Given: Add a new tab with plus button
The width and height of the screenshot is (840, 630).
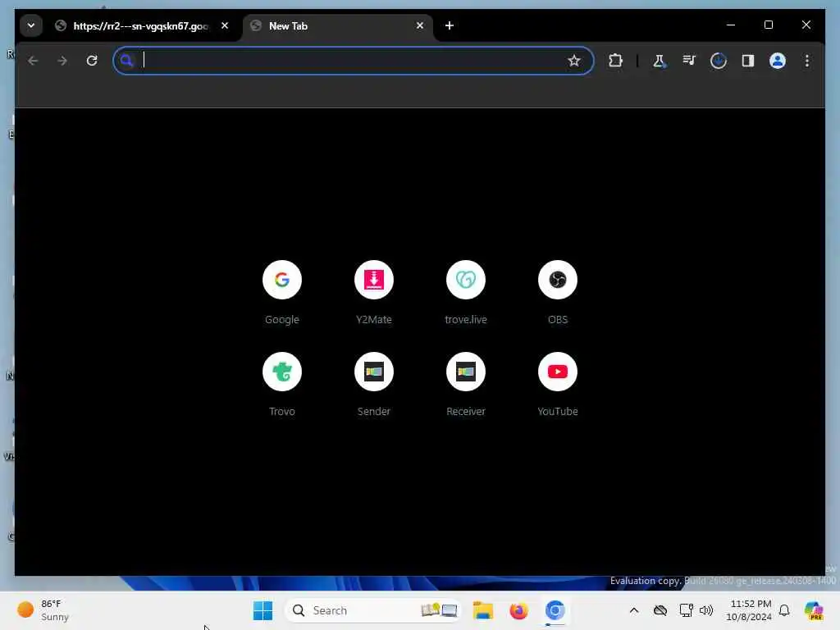Looking at the screenshot, I should pos(450,25).
